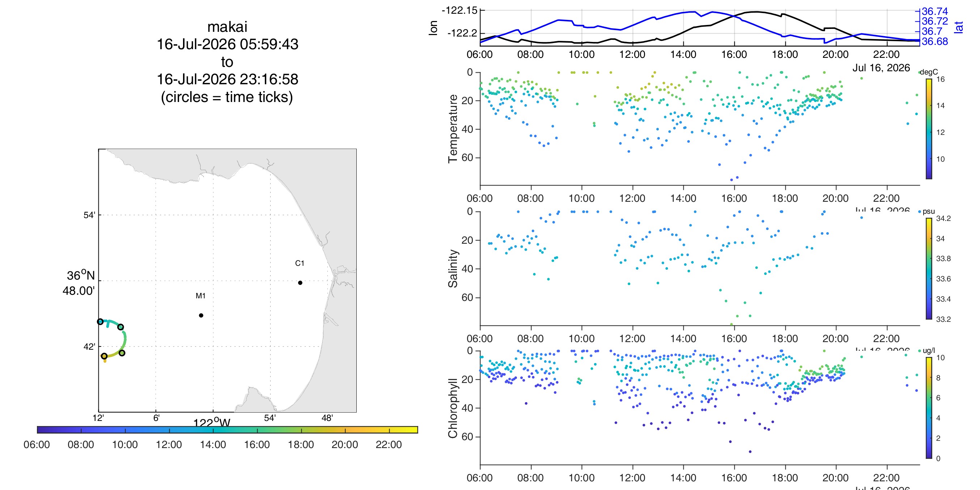Click the C1 station marker dot

tap(300, 283)
